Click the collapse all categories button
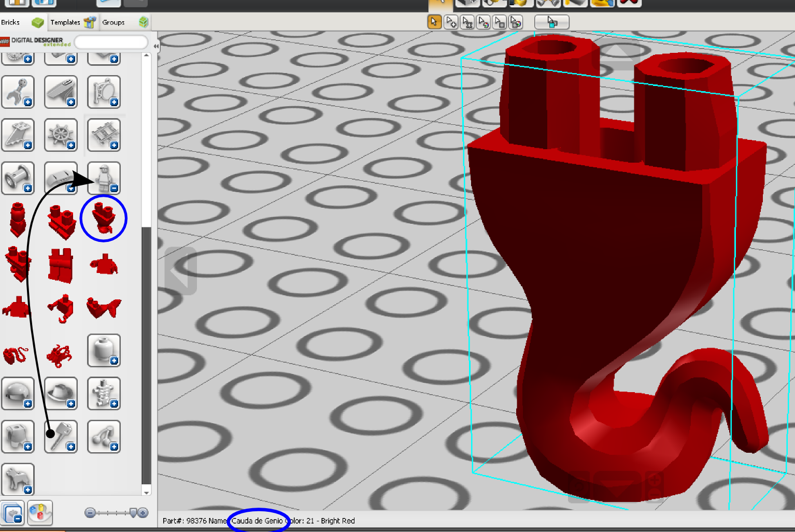Screen dimensions: 795x532 tap(12, 513)
